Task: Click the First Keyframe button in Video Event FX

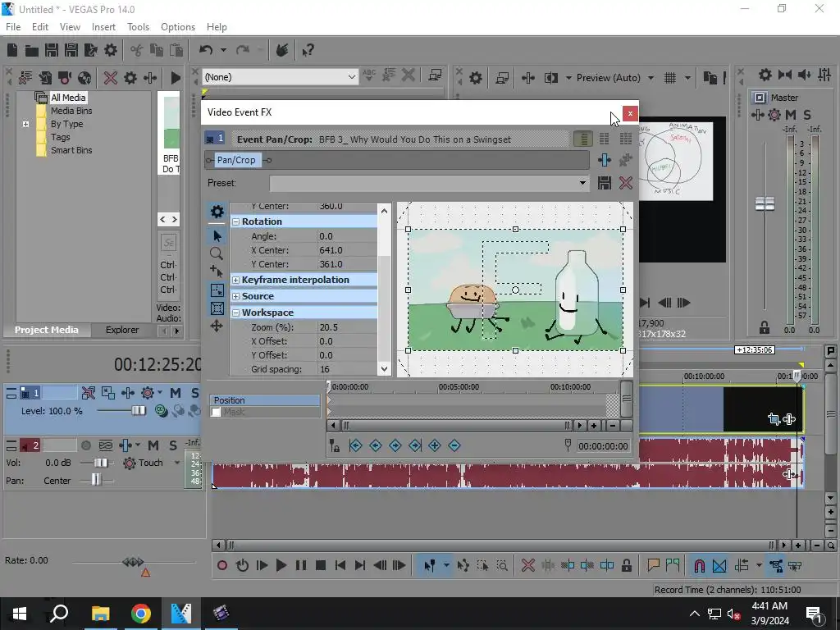Action: [355, 445]
